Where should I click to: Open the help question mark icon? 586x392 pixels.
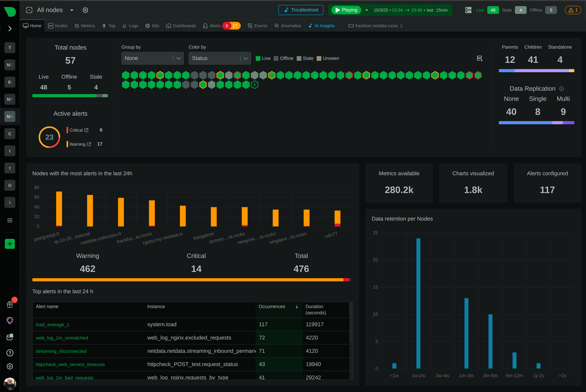10,353
